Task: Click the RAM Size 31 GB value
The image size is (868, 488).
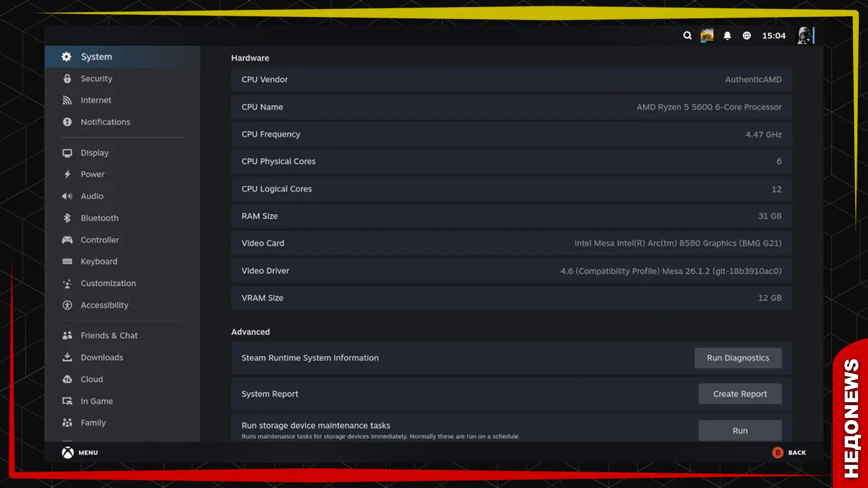Action: point(769,216)
